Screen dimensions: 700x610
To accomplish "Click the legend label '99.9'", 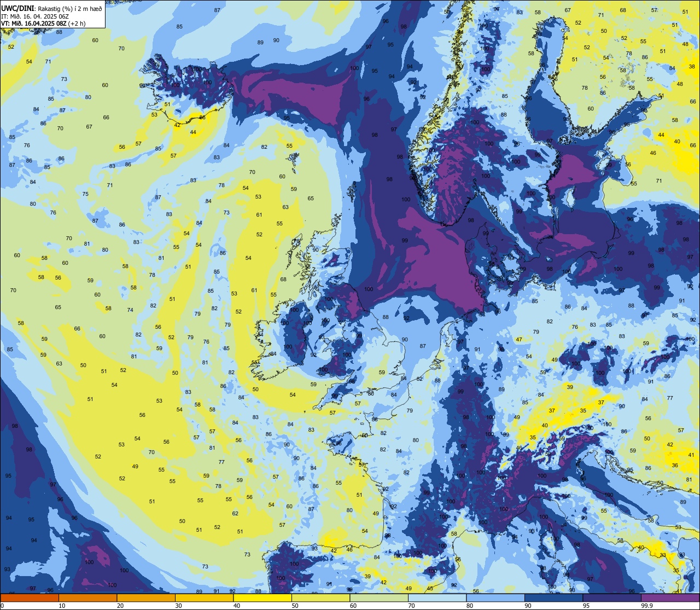I will click(647, 606).
